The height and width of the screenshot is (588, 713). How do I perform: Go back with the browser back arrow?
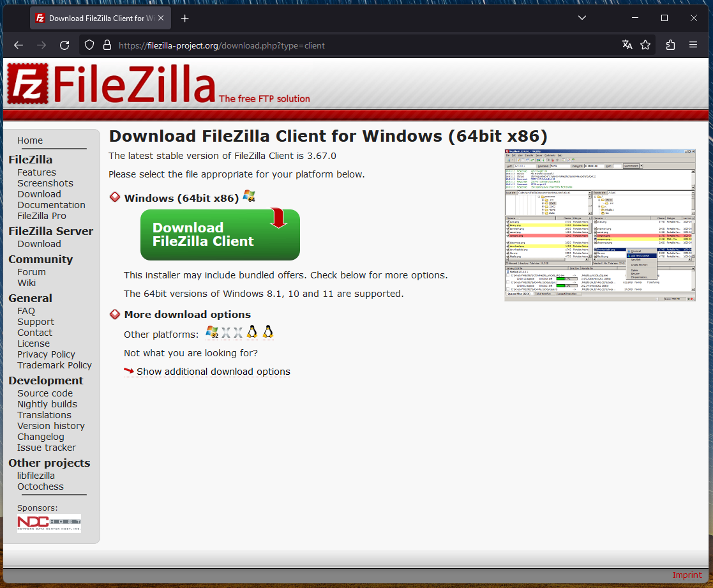[x=18, y=45]
